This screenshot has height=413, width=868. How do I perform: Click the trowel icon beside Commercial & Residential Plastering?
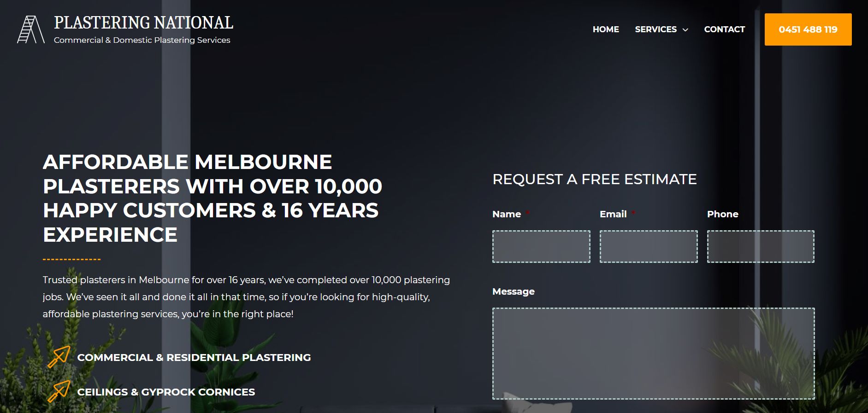click(59, 357)
